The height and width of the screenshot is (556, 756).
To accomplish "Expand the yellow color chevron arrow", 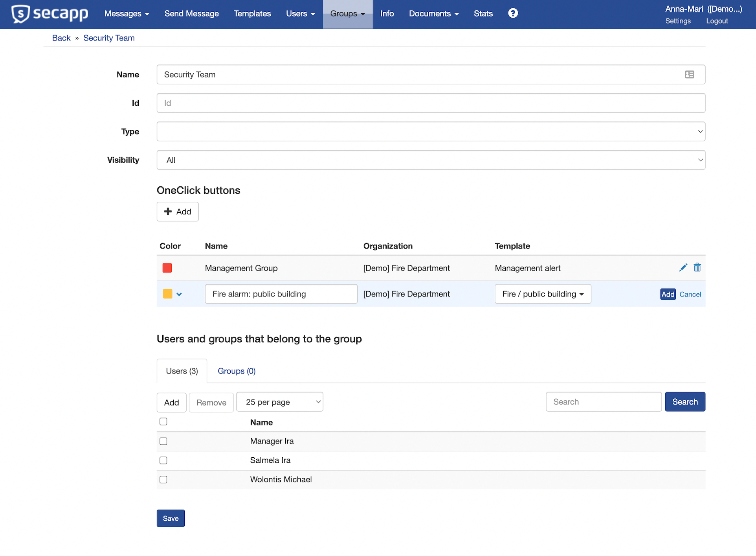I will point(179,294).
